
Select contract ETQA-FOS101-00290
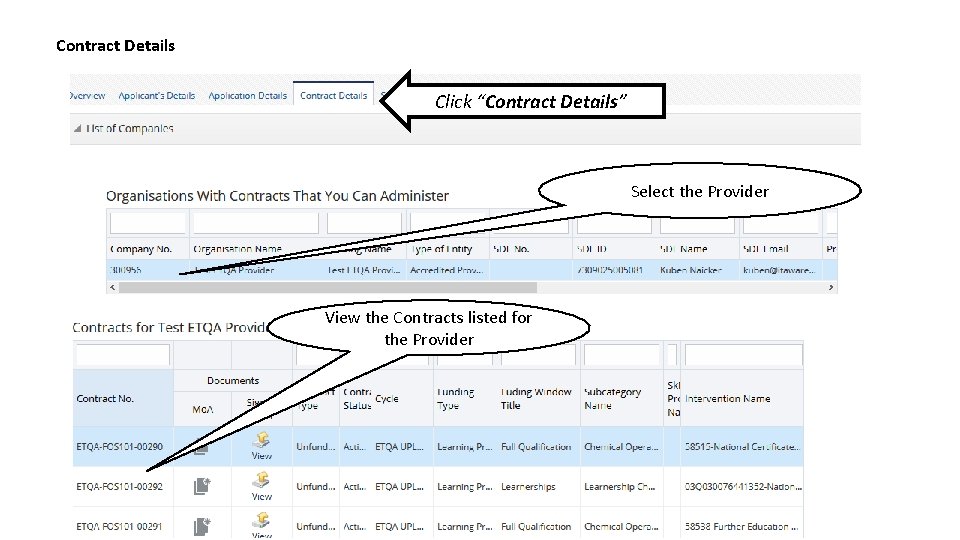(x=119, y=447)
